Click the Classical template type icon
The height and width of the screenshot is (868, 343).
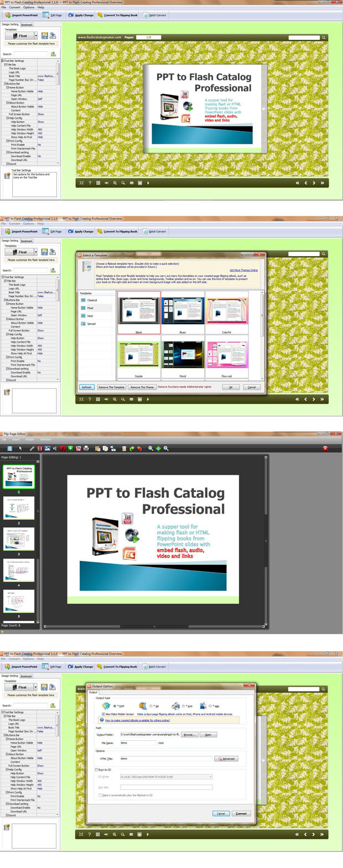[84, 300]
